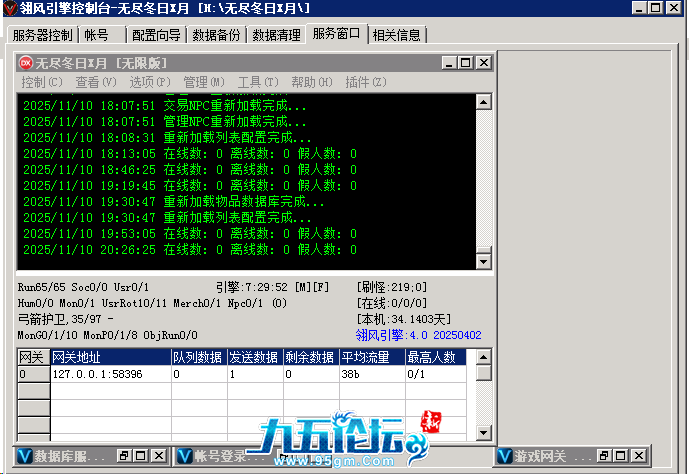Open the 控制(C) menu

(x=42, y=82)
